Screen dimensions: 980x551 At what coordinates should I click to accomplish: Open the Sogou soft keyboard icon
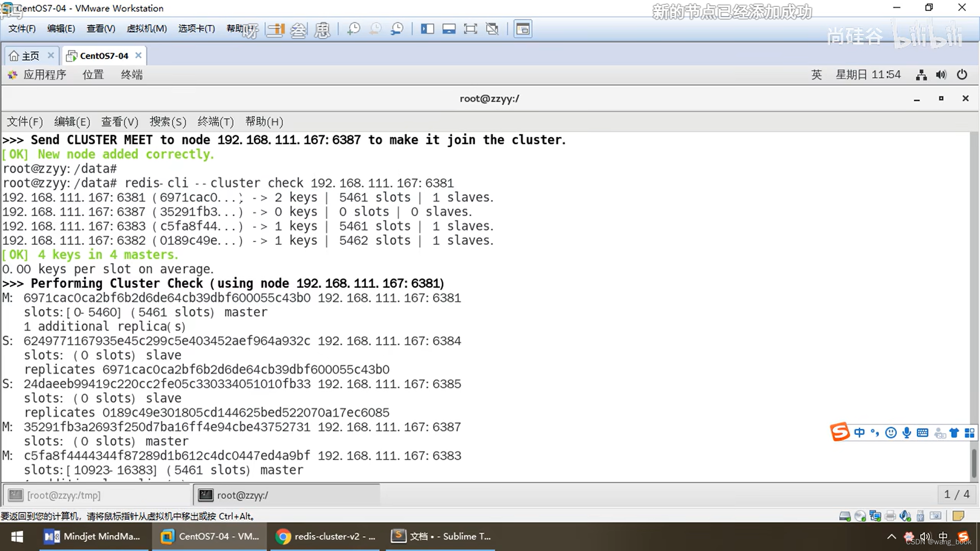tap(922, 433)
